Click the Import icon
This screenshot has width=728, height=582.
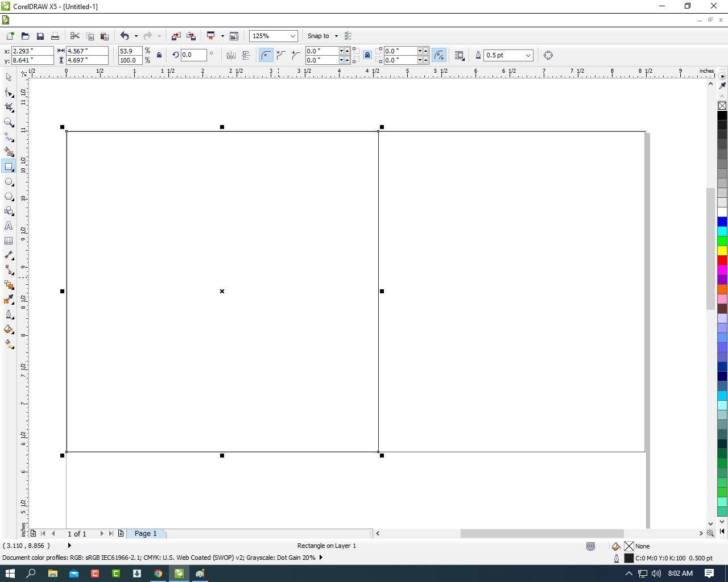(x=176, y=36)
